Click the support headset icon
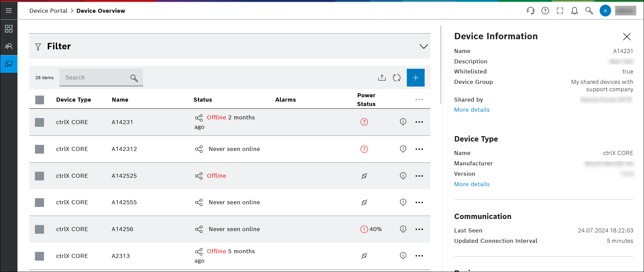This screenshot has width=644, height=272. coord(530,11)
